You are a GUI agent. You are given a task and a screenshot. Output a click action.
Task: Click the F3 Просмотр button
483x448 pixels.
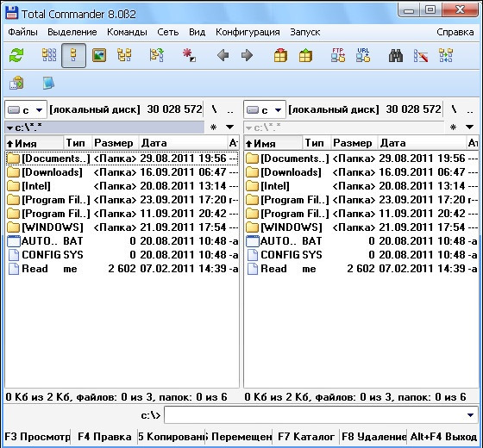tap(37, 437)
